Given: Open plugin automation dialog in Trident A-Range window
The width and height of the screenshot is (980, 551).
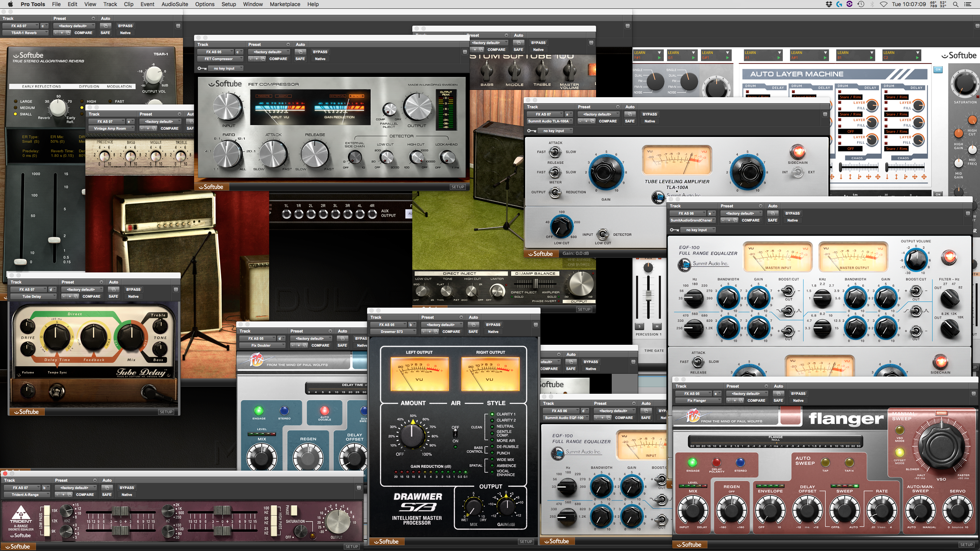Looking at the screenshot, I should (x=107, y=488).
